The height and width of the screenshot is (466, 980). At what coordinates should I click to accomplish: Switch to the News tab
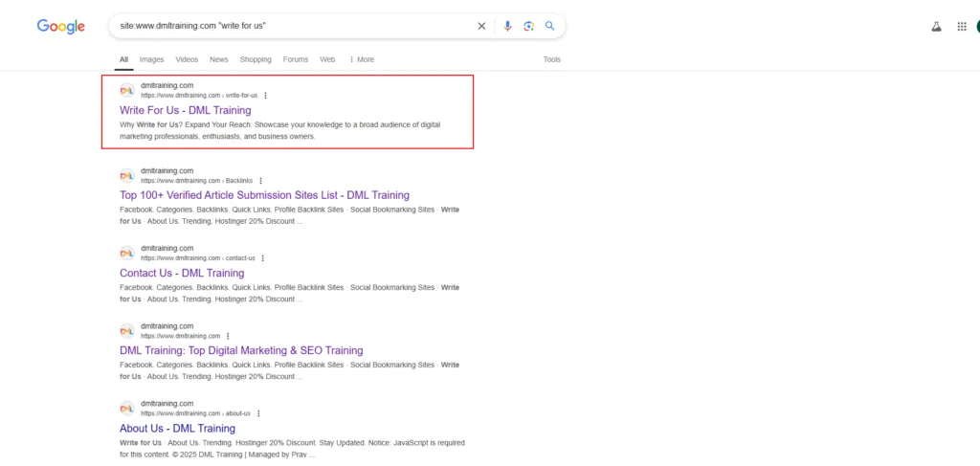[219, 59]
